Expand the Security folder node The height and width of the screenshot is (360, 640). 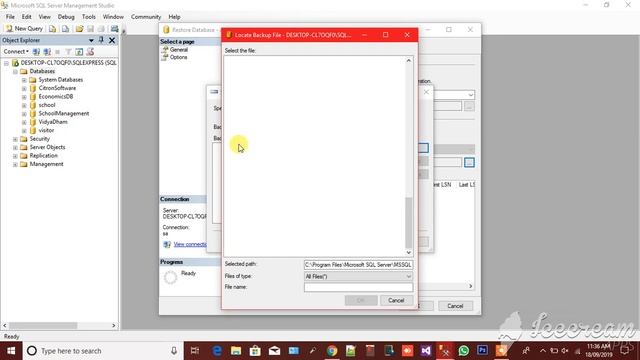[15, 139]
